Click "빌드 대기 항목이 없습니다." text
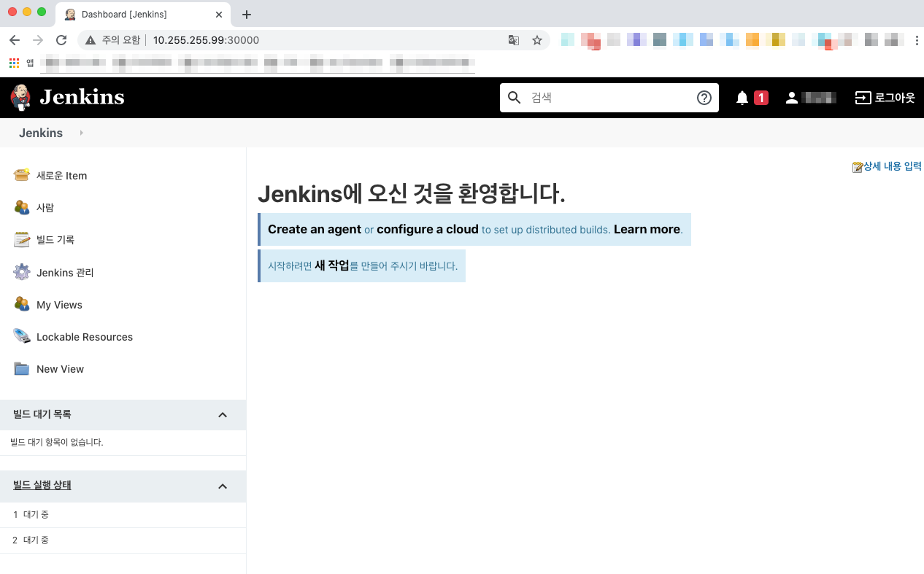The image size is (924, 574). [x=57, y=442]
